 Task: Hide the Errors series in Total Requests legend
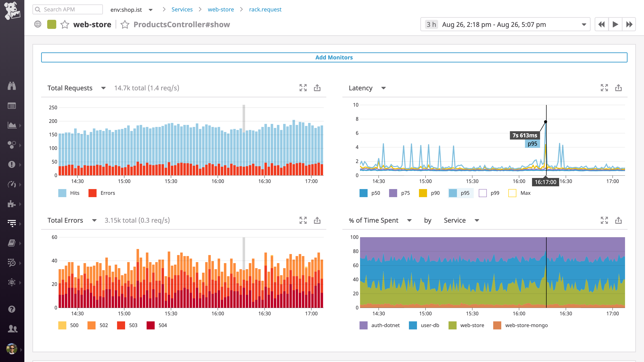click(x=102, y=193)
